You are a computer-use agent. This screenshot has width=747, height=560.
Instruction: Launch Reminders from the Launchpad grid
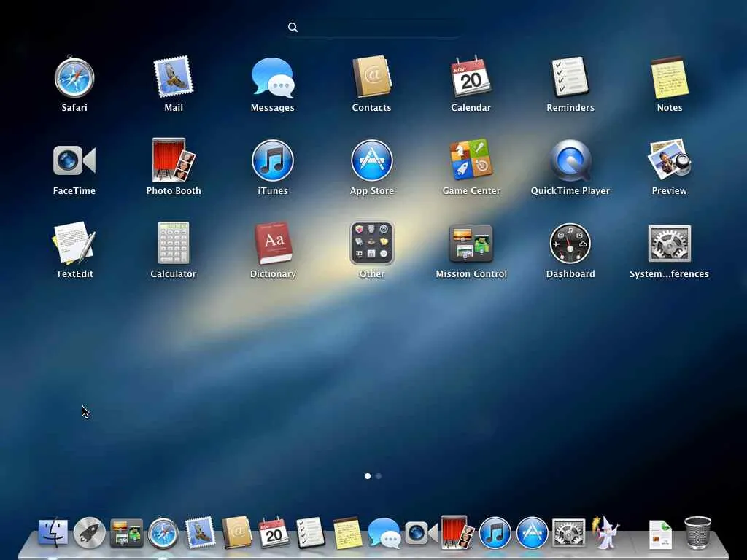(x=570, y=77)
